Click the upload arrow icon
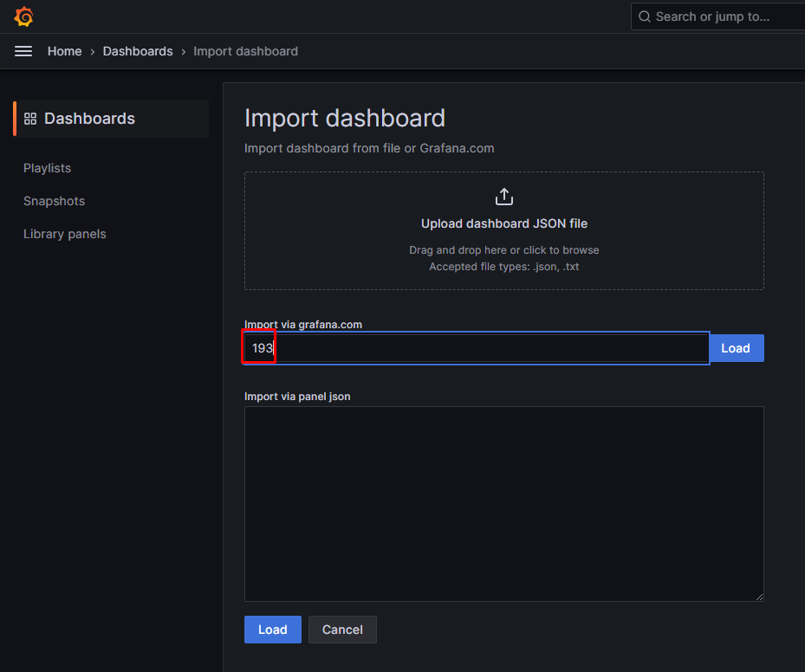Image resolution: width=805 pixels, height=672 pixels. click(504, 197)
